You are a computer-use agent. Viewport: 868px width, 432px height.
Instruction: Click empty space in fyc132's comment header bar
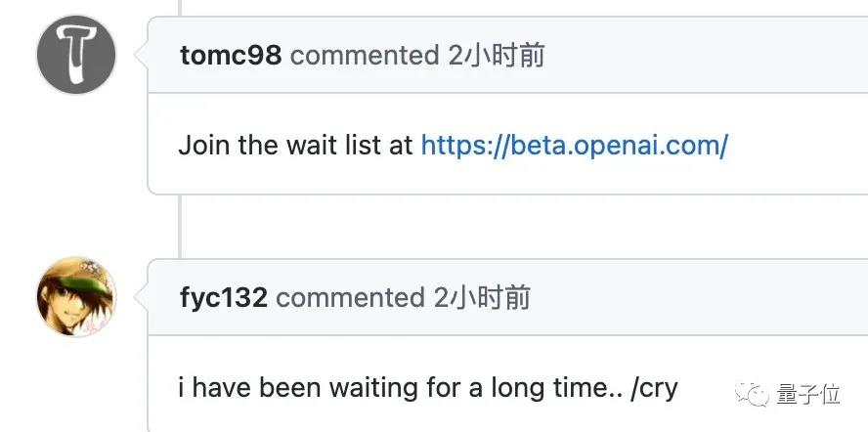click(698, 298)
